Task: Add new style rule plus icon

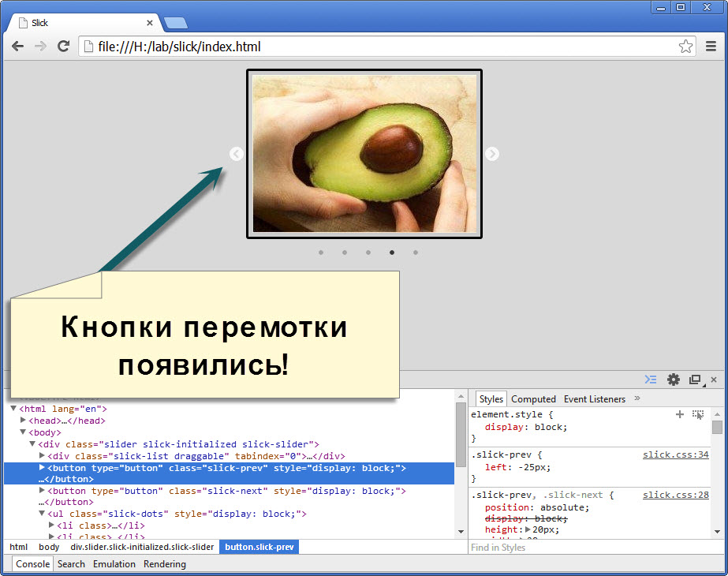Action: (x=680, y=414)
